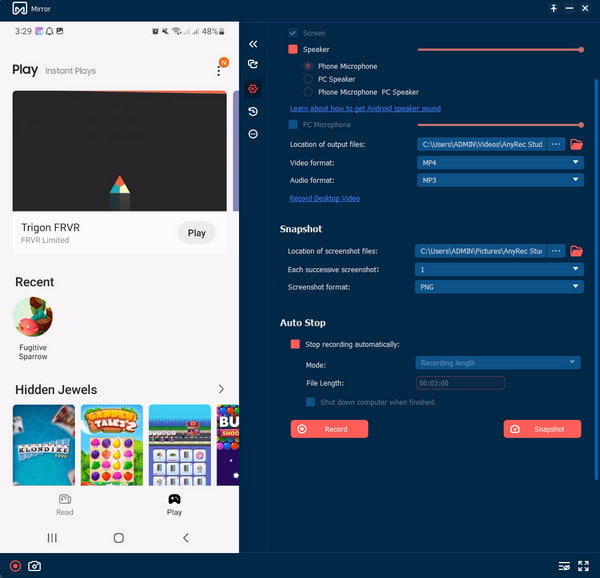Viewport: 600px width, 578px height.
Task: Toggle the Screen checkbox
Action: [293, 33]
